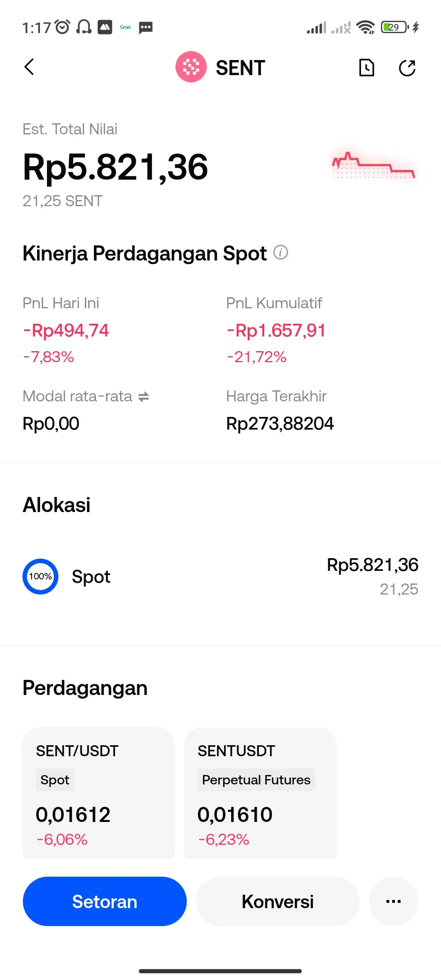Open info icon beside Kinerja Perdagangan Spot
This screenshot has width=441, height=980.
coord(281,252)
